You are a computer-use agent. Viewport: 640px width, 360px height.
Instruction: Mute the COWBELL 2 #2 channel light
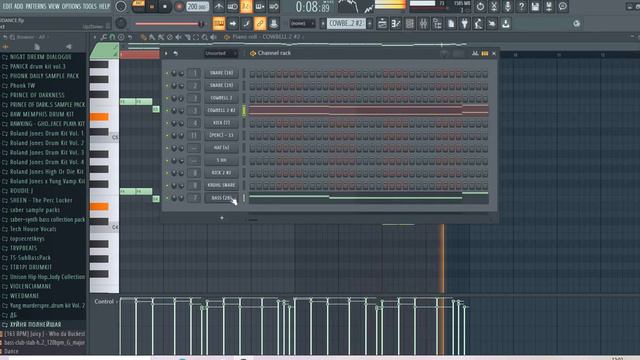(x=167, y=110)
